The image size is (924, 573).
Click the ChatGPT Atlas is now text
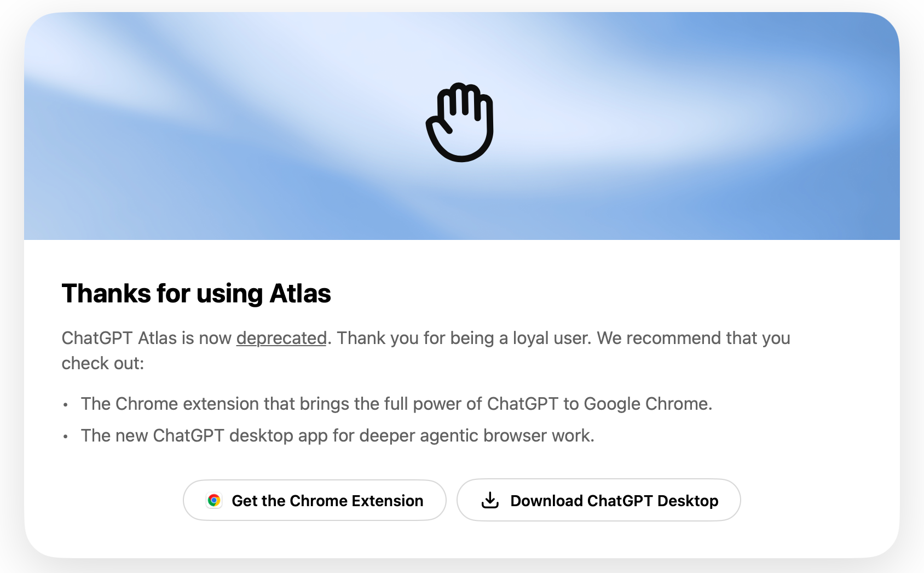pyautogui.click(x=147, y=338)
